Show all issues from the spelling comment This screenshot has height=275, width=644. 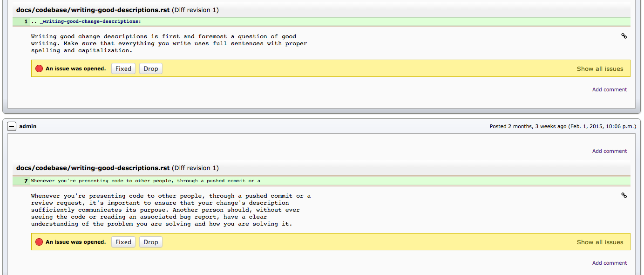pyautogui.click(x=600, y=69)
